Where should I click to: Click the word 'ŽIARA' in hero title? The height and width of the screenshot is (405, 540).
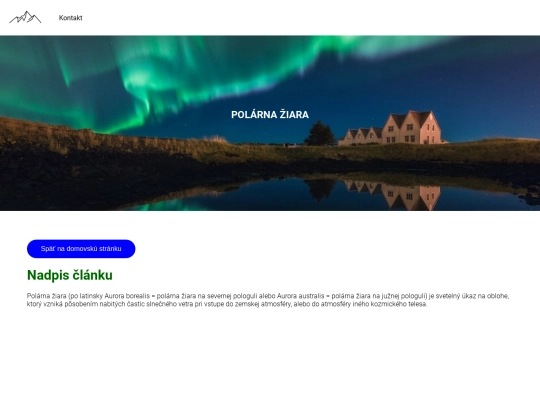pyautogui.click(x=294, y=115)
